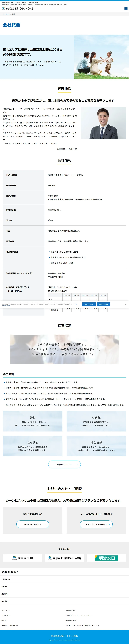129x644 pixels.
Task: Click よくあるご質問 footer link
Action: point(70,610)
